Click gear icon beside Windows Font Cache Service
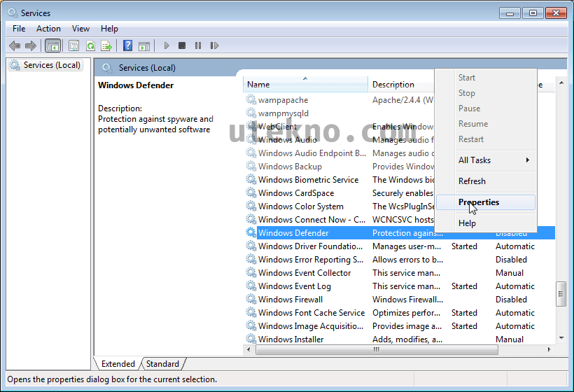 pyautogui.click(x=251, y=312)
